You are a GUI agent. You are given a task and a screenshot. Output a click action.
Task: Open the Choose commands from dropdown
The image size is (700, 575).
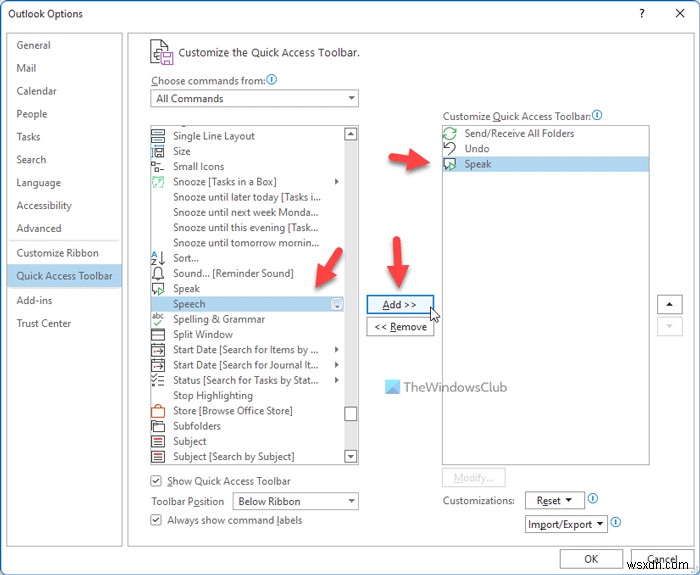point(254,98)
